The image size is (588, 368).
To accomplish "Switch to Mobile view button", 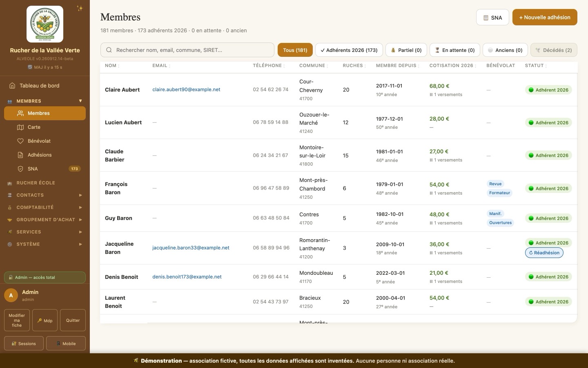I will (x=66, y=343).
